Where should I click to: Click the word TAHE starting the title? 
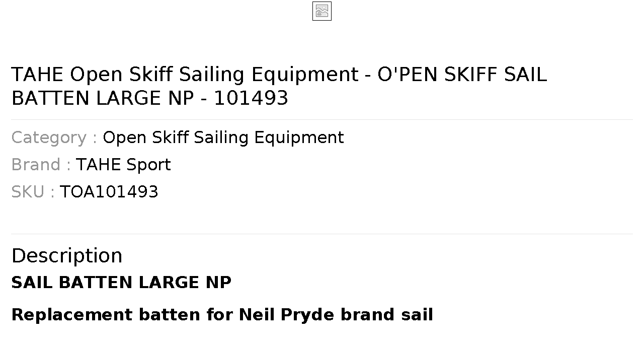(x=38, y=75)
